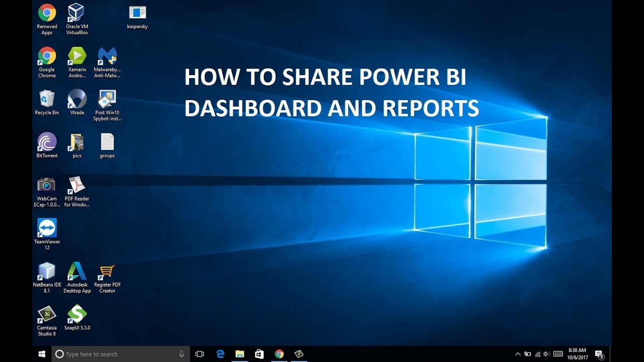The width and height of the screenshot is (644, 362).
Task: Open the Removed Apps Chrome shortcut
Action: [x=47, y=20]
